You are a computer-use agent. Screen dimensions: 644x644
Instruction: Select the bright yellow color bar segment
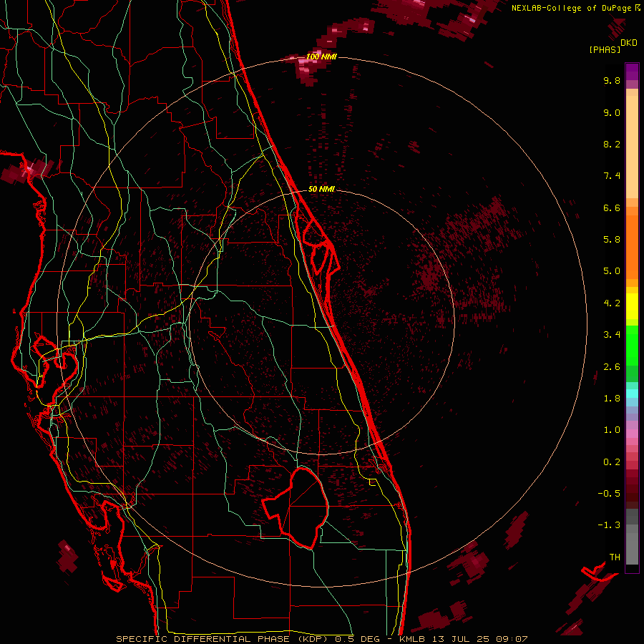pyautogui.click(x=632, y=306)
